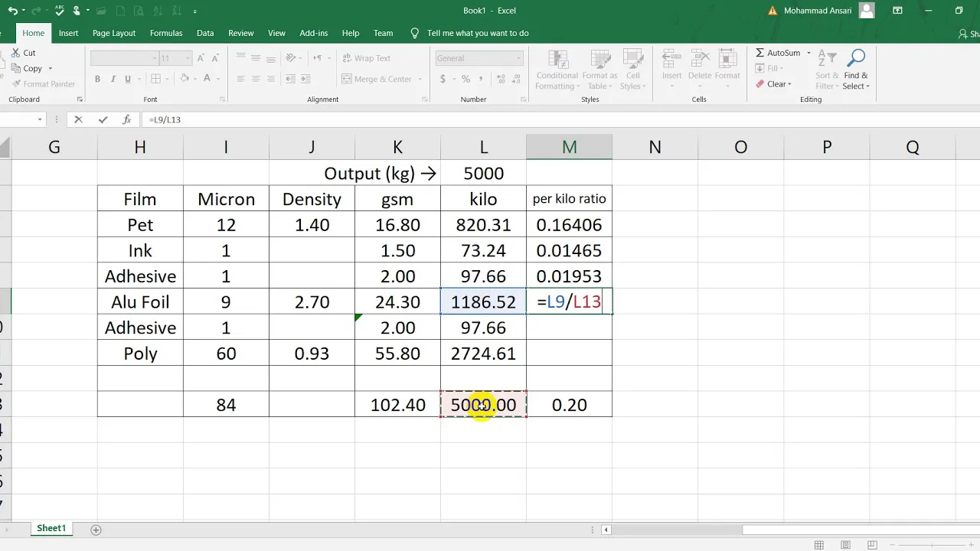The width and height of the screenshot is (980, 551).
Task: Expand the Copy options arrow
Action: click(x=50, y=68)
